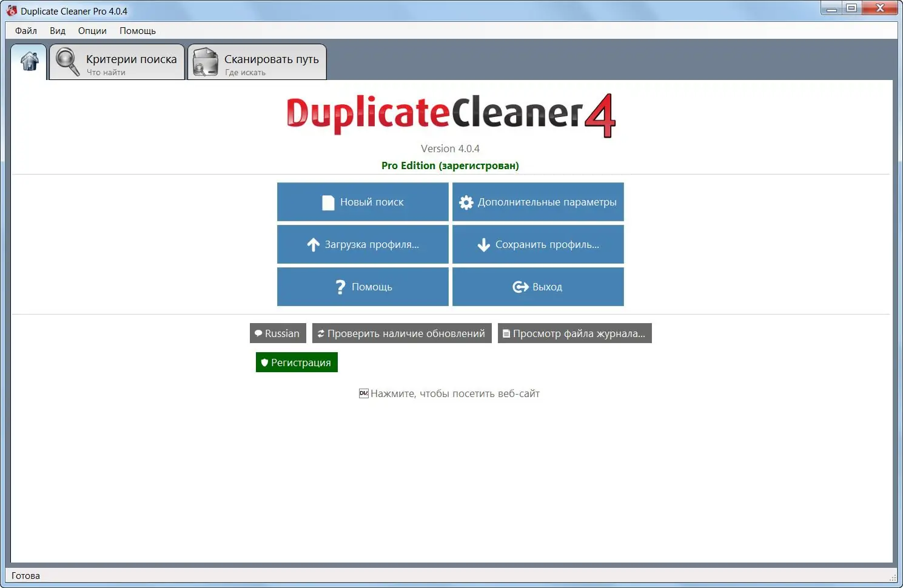Open the blue Помощь tile
Screen dimensions: 903x588
[x=363, y=287]
